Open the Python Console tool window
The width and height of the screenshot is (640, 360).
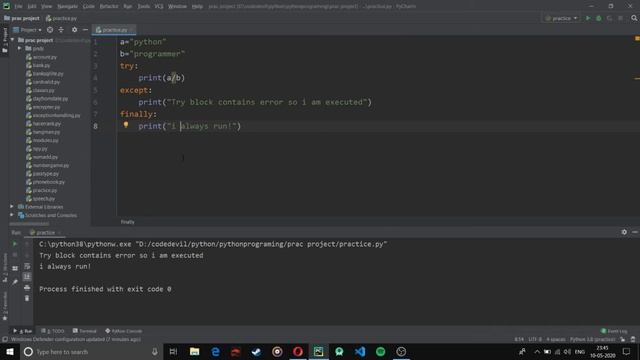(124, 331)
